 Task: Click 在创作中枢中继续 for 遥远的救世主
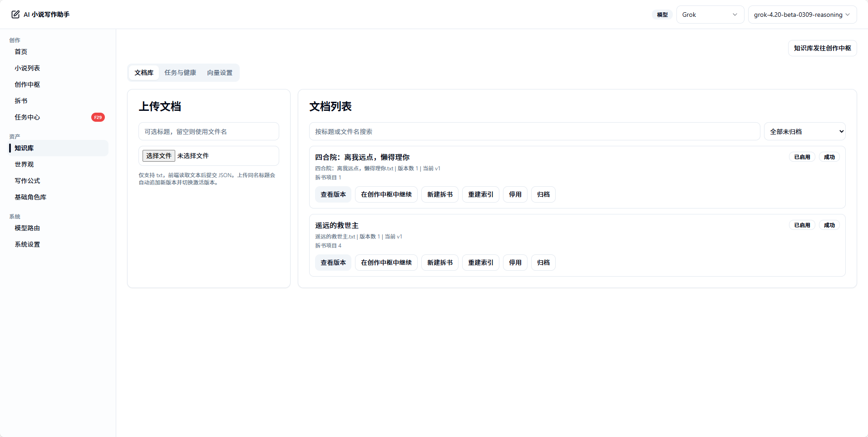386,263
